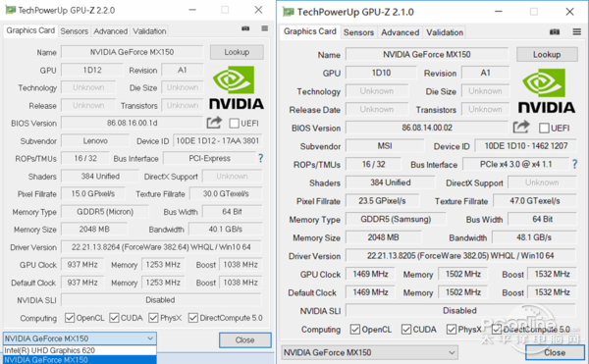Click GPU-Z 2.1.0 title bar app icon
589x364 pixels.
coord(288,12)
